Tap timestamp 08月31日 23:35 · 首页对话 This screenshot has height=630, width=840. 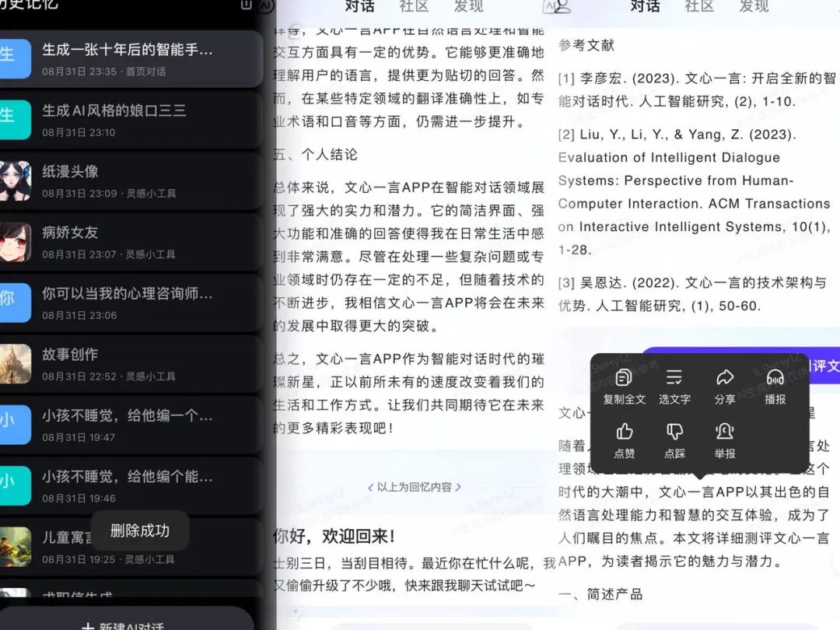click(x=104, y=72)
